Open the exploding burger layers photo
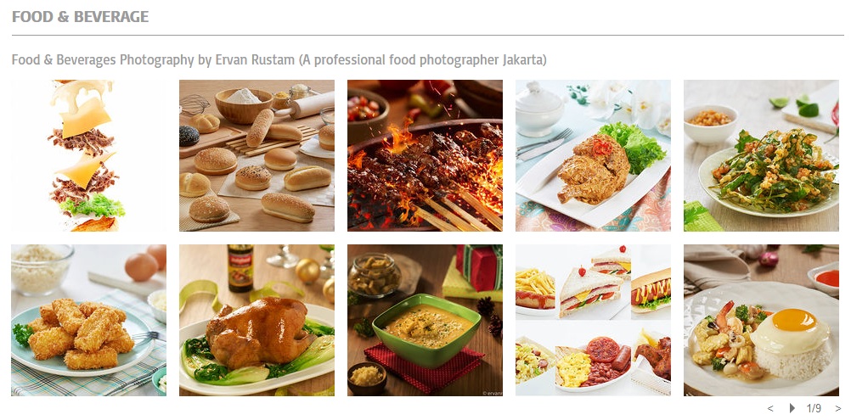The image size is (868, 420). 88,155
